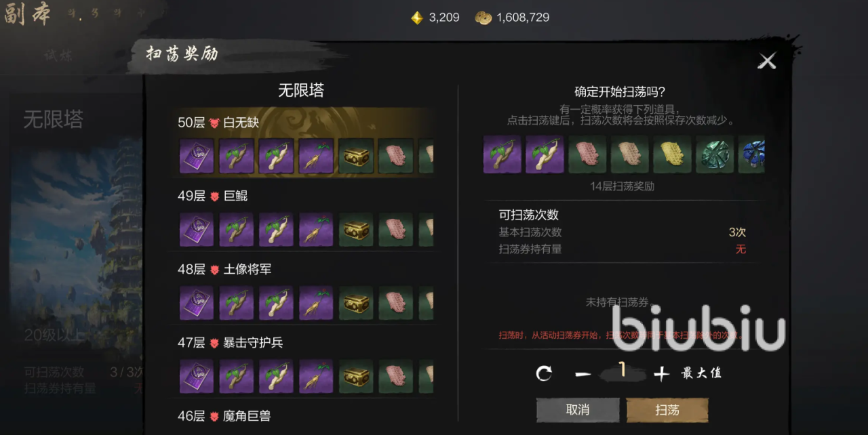Close the 扫荡奖励 dialog
Image resolution: width=868 pixels, height=435 pixels.
coord(767,62)
